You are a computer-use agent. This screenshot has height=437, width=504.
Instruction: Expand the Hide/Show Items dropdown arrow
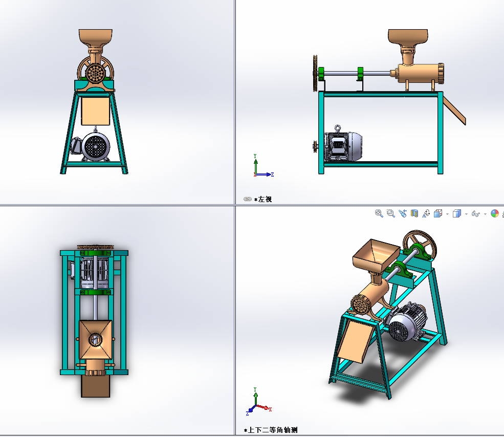[x=485, y=214]
